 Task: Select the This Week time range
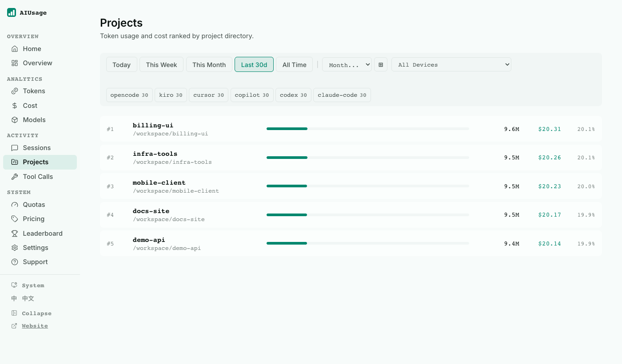(x=162, y=64)
